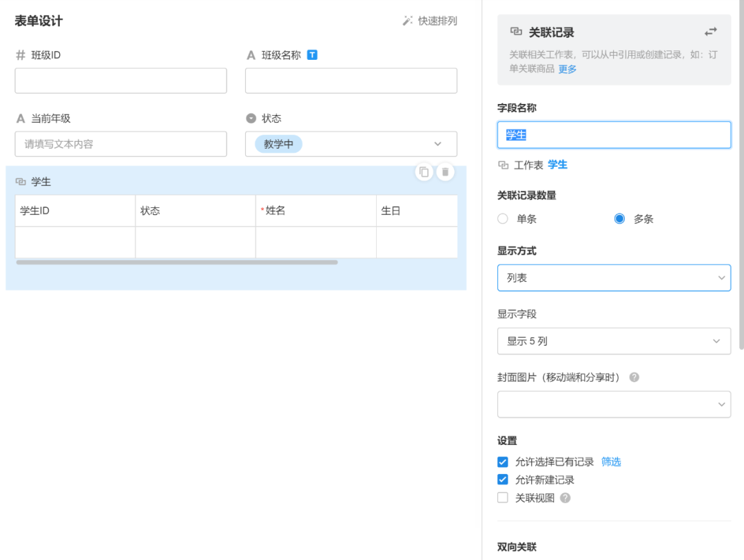Click the swap arrows icon beside 关联记录 header

tap(711, 31)
